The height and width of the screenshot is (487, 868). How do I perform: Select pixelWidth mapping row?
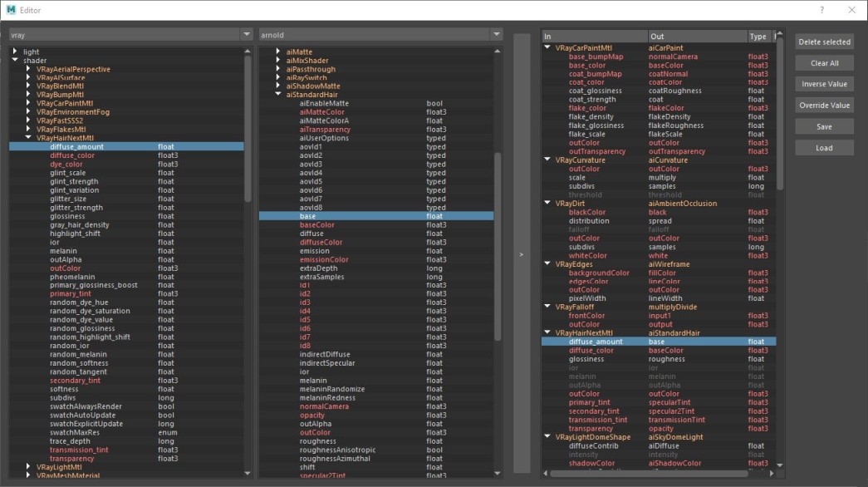click(x=659, y=298)
